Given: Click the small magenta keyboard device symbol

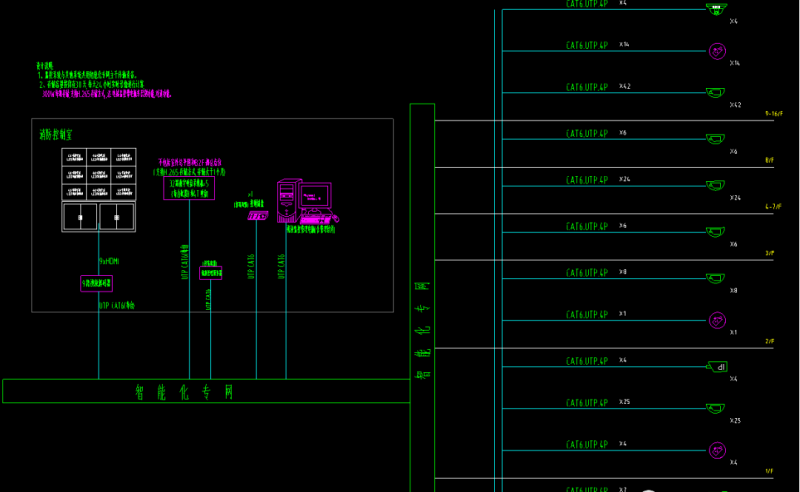Looking at the screenshot, I should click(x=257, y=214).
